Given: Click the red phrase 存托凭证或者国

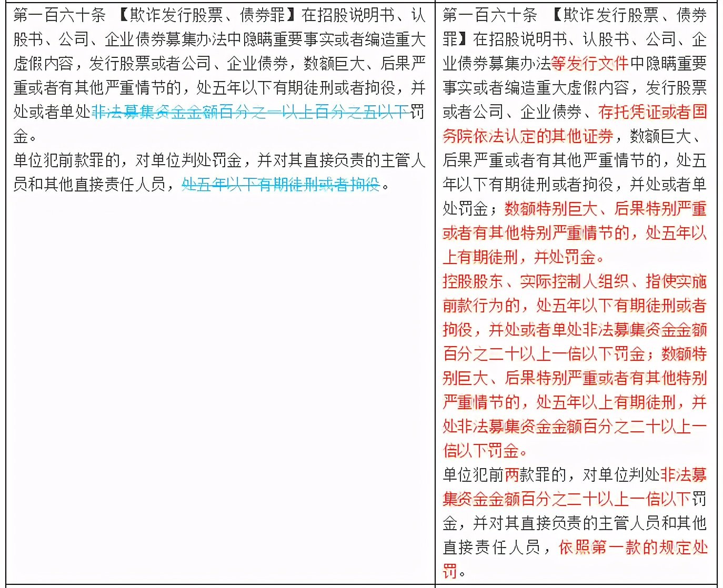Looking at the screenshot, I should [x=652, y=112].
